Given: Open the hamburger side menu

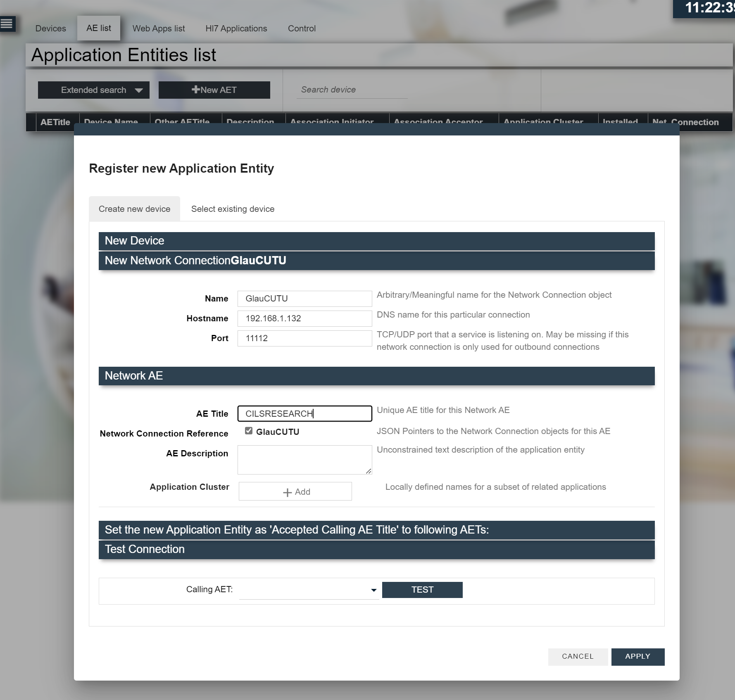Looking at the screenshot, I should click(x=7, y=24).
